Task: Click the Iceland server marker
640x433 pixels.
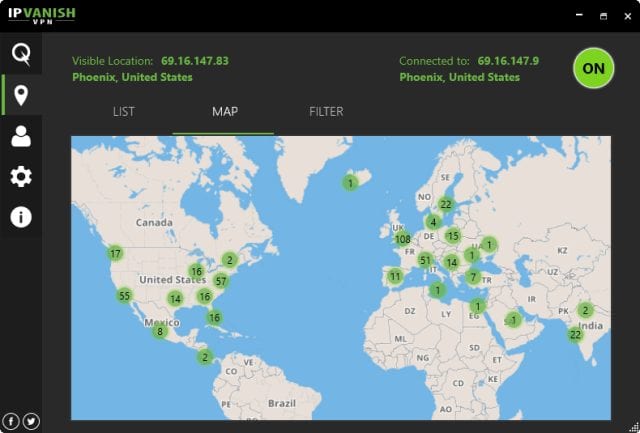Action: [x=350, y=182]
